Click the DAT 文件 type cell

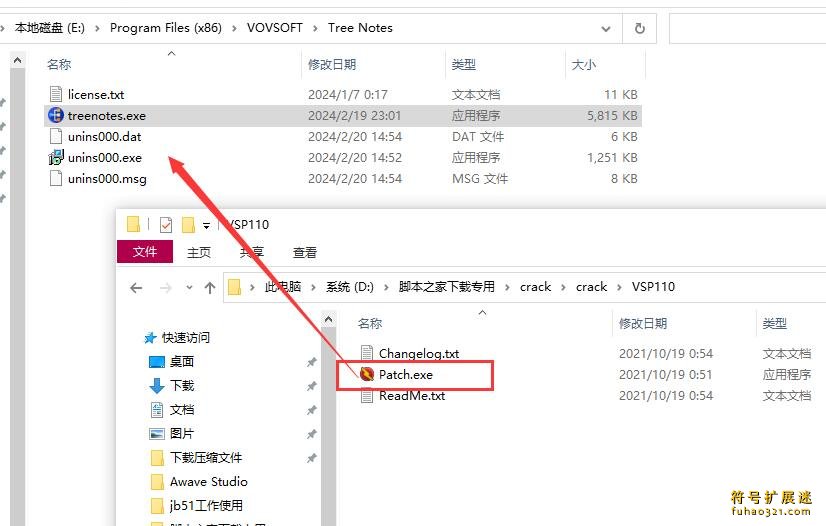(477, 136)
